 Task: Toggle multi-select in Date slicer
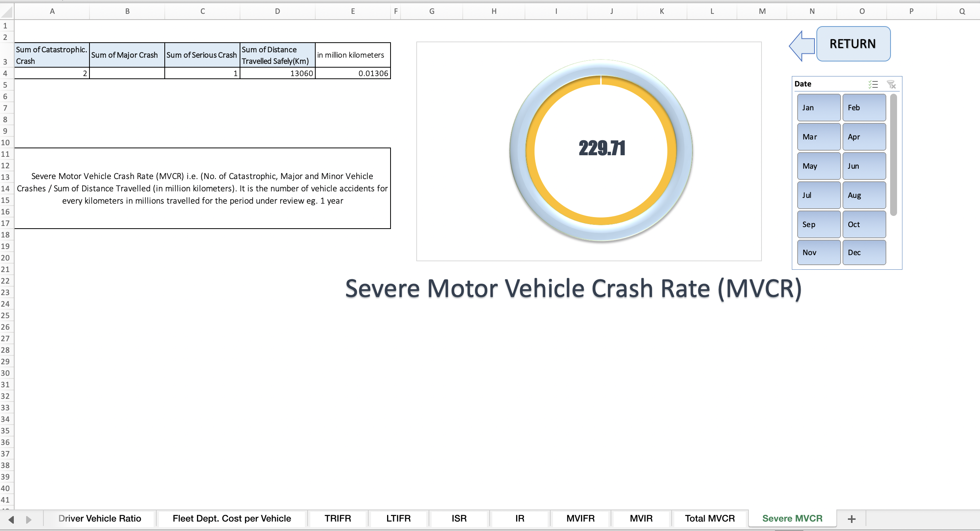(873, 84)
